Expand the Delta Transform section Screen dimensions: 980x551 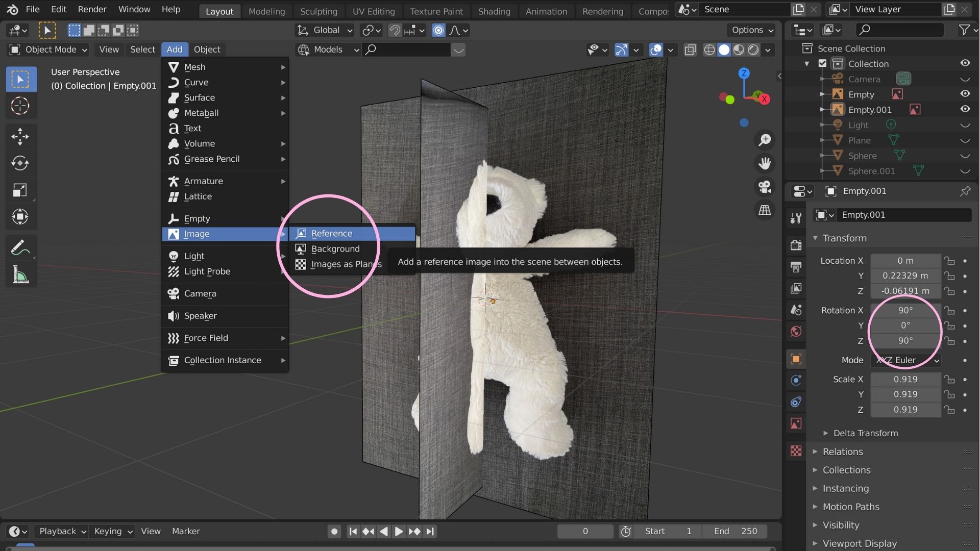pos(866,433)
